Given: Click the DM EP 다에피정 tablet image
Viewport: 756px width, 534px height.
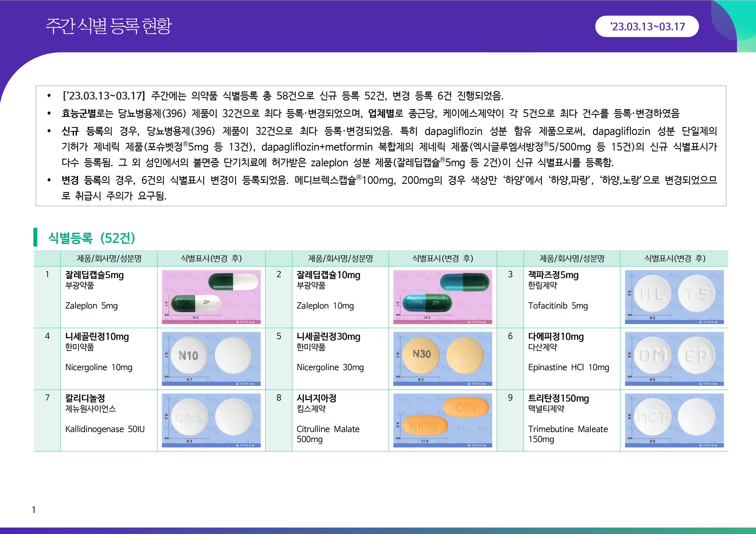Looking at the screenshot, I should tap(674, 359).
